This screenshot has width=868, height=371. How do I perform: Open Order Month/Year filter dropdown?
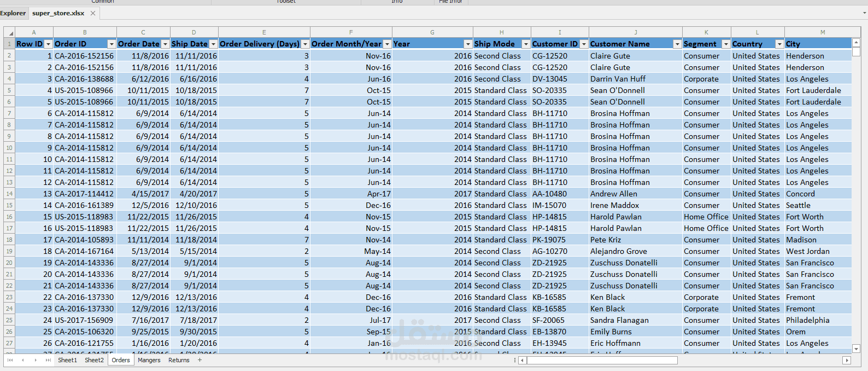tap(387, 44)
